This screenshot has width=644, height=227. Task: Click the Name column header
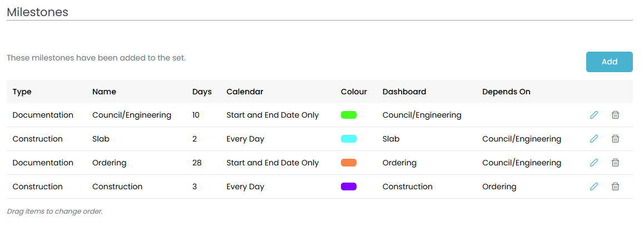click(104, 92)
